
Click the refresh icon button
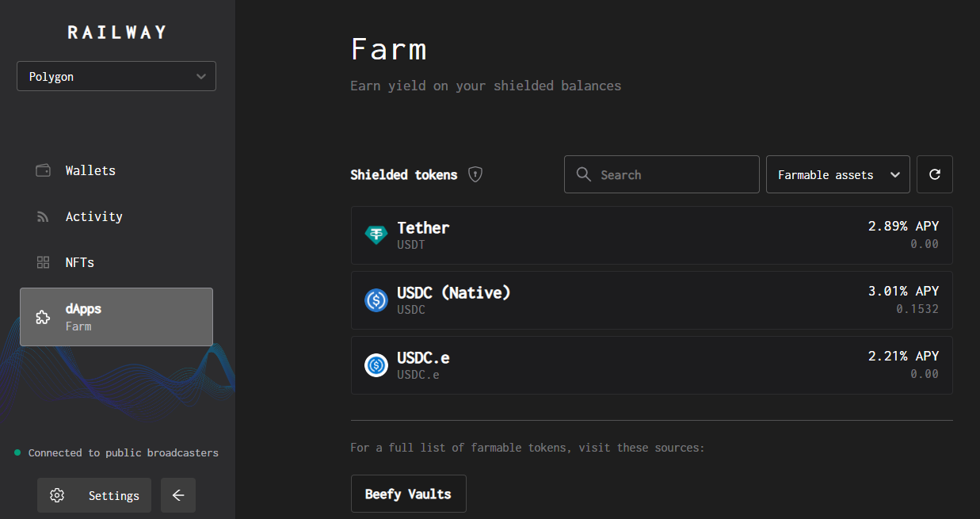pyautogui.click(x=934, y=174)
